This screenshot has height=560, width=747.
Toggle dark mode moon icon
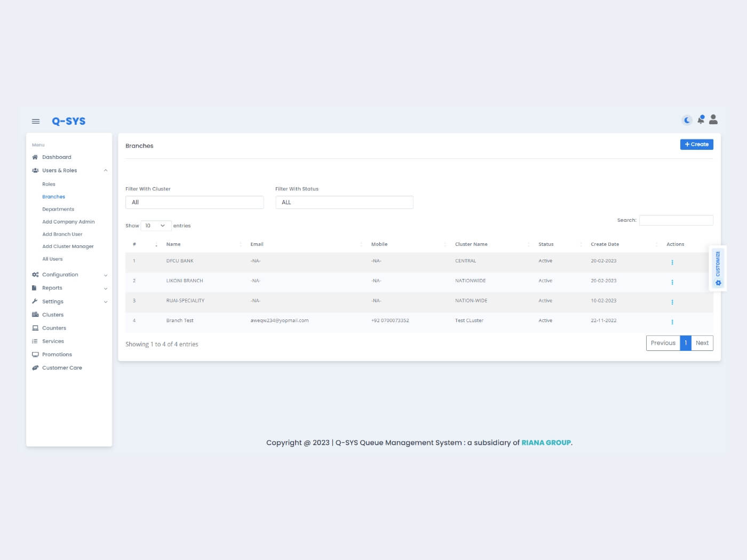click(x=687, y=120)
